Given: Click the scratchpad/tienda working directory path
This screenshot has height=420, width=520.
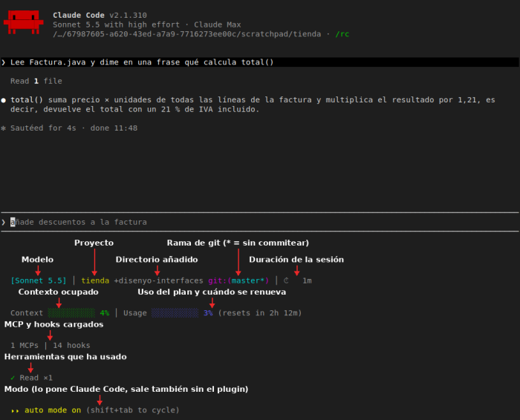Looking at the screenshot, I should [x=187, y=34].
